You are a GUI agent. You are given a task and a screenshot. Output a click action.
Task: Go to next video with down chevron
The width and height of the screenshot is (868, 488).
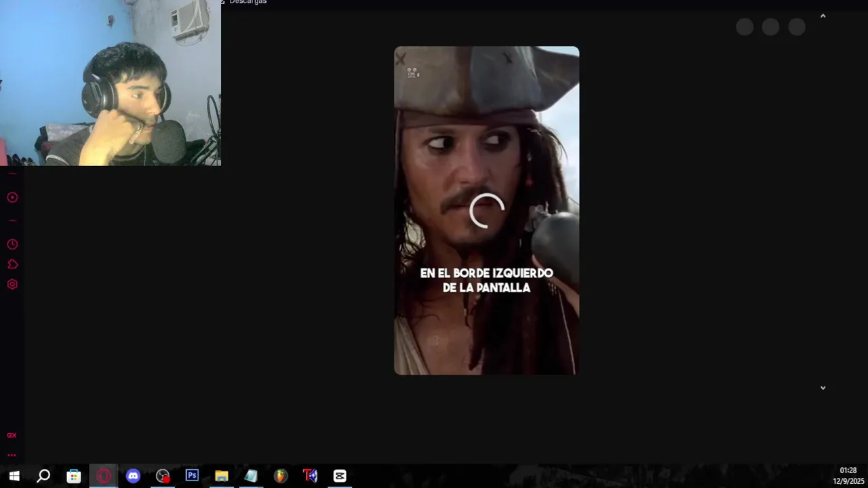[x=823, y=388]
